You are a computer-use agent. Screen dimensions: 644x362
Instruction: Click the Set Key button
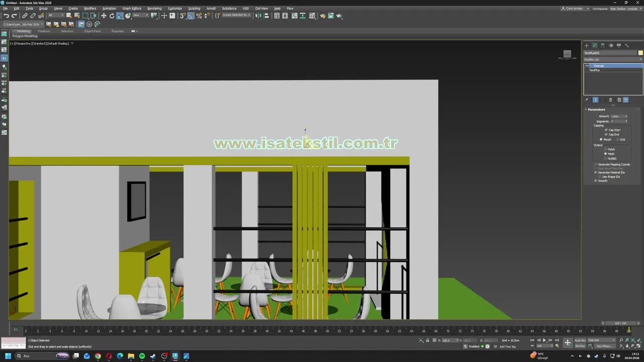[x=580, y=346]
